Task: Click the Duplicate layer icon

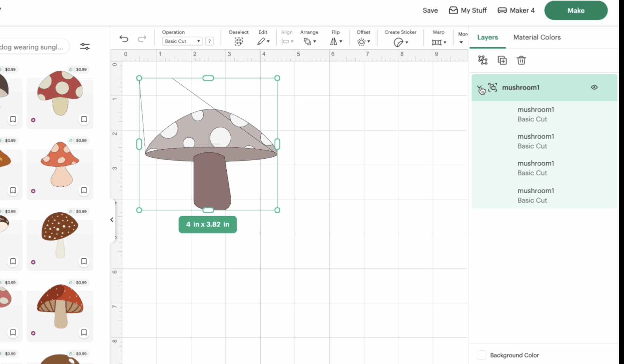Action: [502, 60]
